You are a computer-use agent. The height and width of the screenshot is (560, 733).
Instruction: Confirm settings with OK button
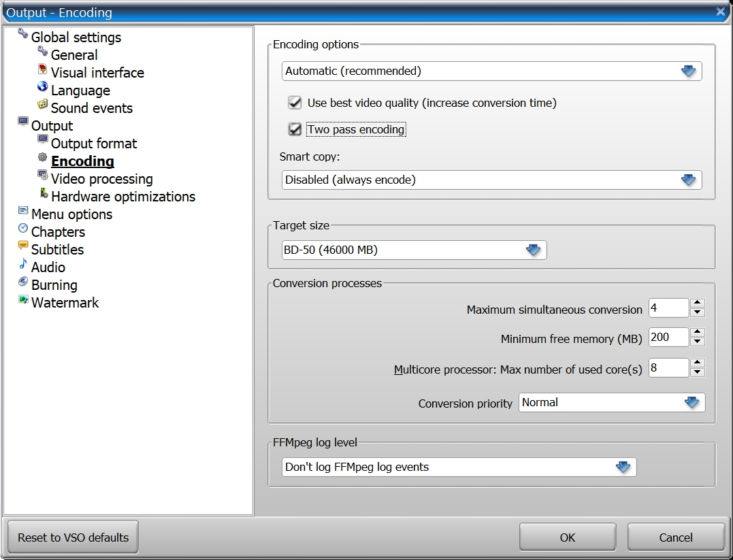click(568, 538)
